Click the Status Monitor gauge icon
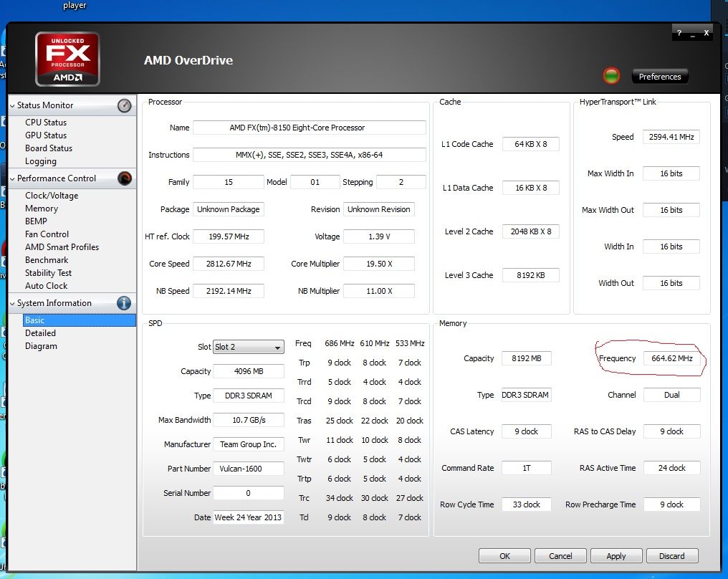The image size is (728, 579). pyautogui.click(x=125, y=105)
